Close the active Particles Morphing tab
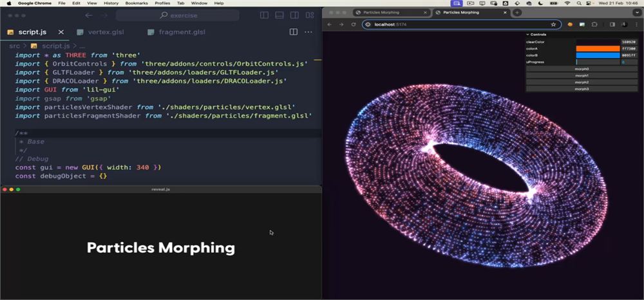 coord(505,13)
